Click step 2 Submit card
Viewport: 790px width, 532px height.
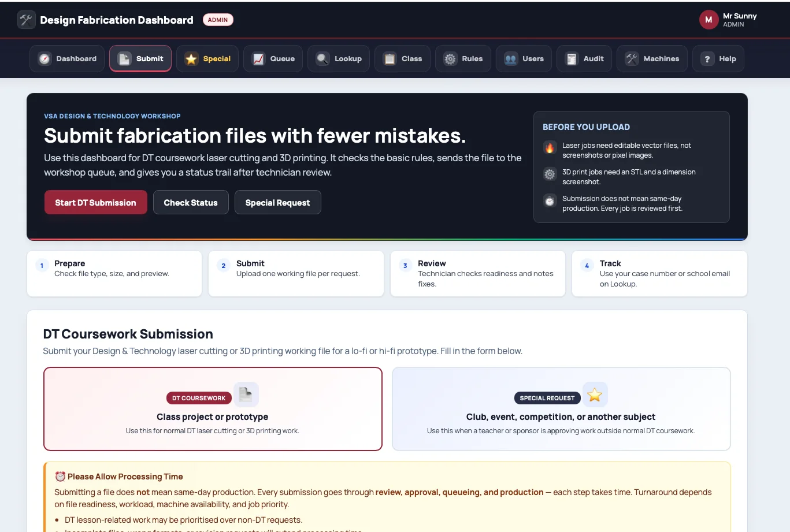point(296,273)
